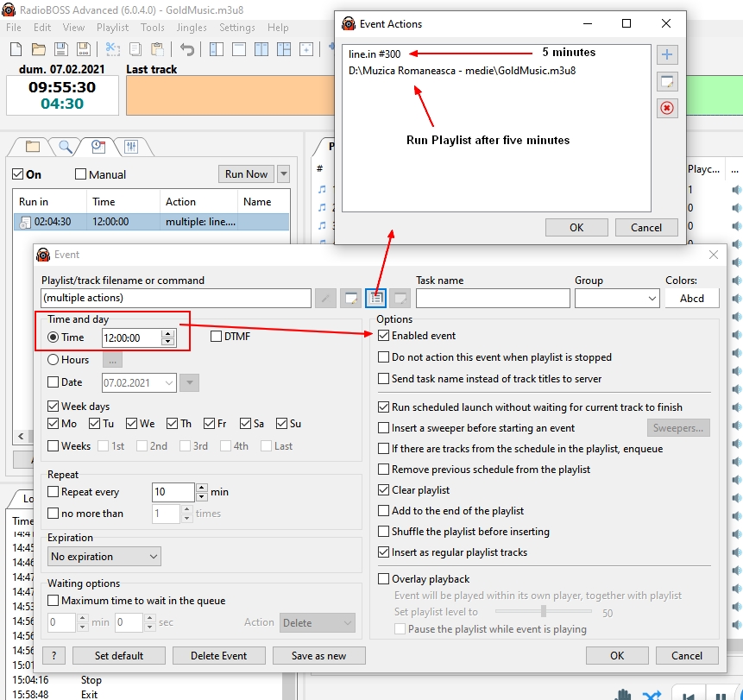Open a playlist using the folder toolbar icon
The image size is (743, 700).
pyautogui.click(x=38, y=49)
